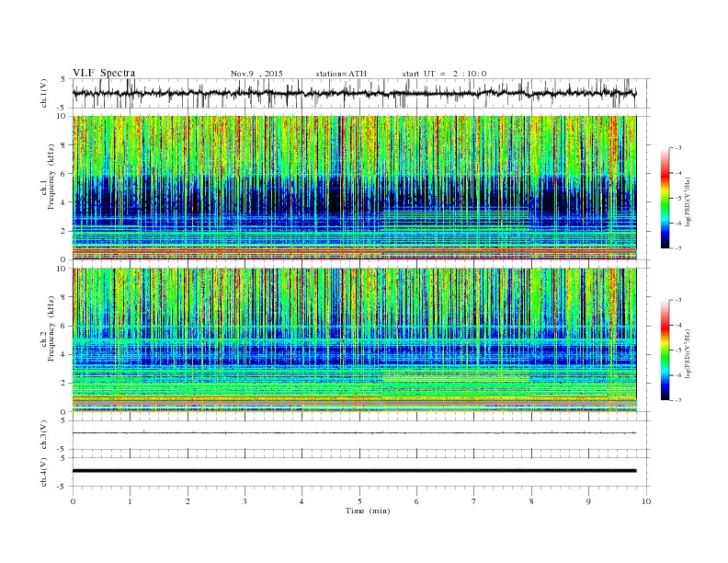Image resolution: width=728 pixels, height=563 pixels.
Task: Click the ch.1 voltage waveform trace
Action: (x=355, y=93)
